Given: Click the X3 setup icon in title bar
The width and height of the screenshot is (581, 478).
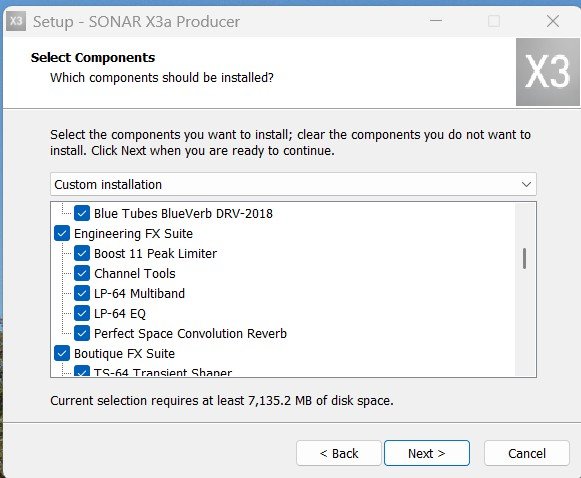Looking at the screenshot, I should [16, 21].
